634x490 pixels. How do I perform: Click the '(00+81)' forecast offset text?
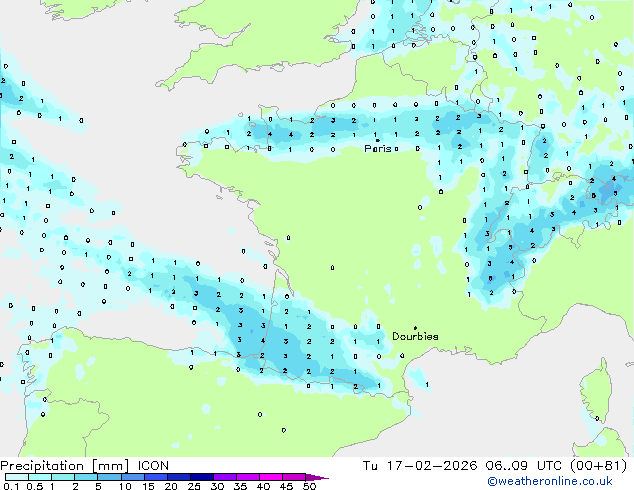(x=598, y=466)
